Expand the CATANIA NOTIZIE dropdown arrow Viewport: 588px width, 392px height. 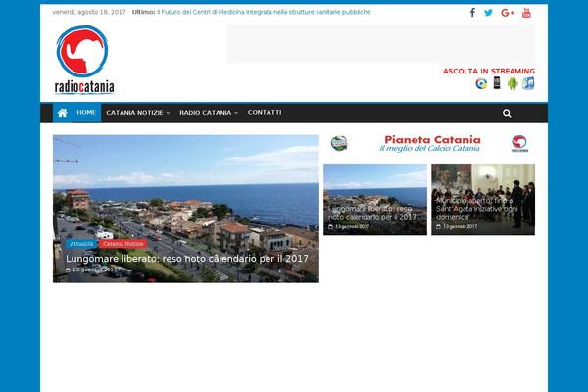[x=168, y=113]
